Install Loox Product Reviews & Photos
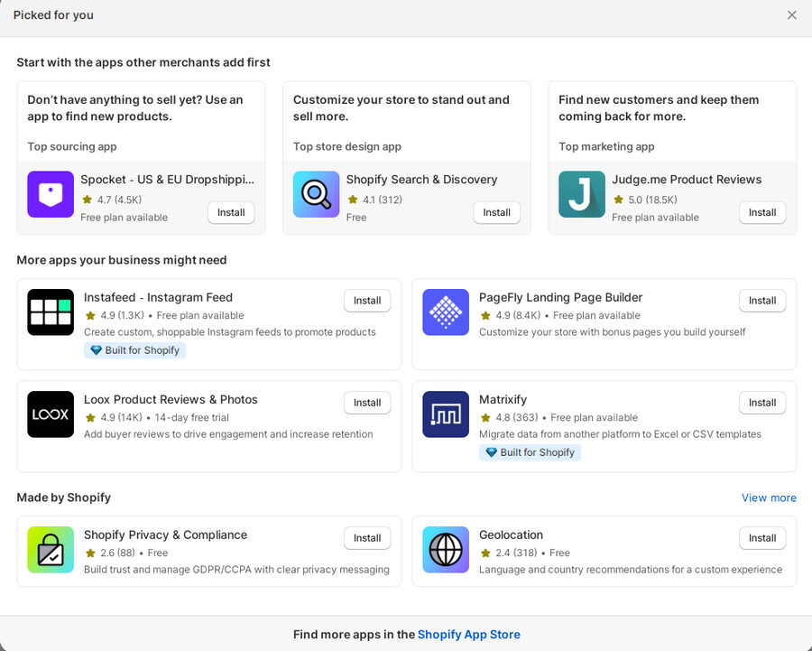This screenshot has width=812, height=651. (x=367, y=403)
